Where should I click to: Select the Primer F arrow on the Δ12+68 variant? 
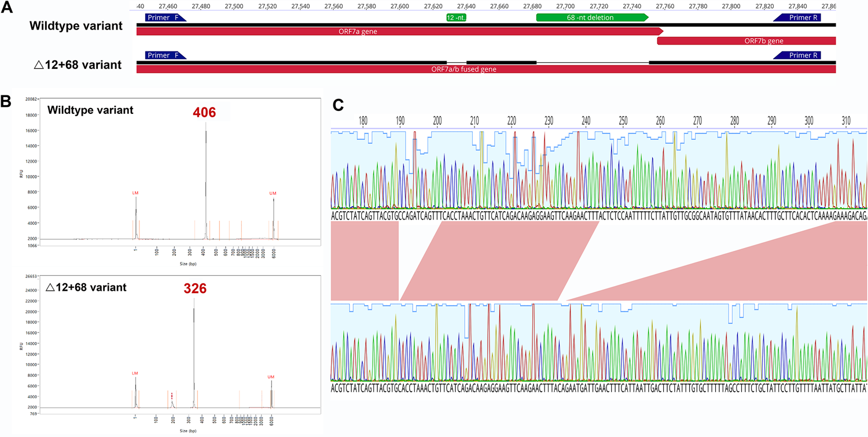pyautogui.click(x=164, y=55)
